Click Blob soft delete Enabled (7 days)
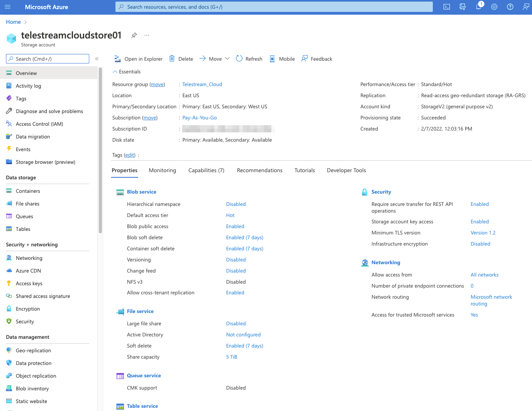This screenshot has width=532, height=411. (245, 237)
